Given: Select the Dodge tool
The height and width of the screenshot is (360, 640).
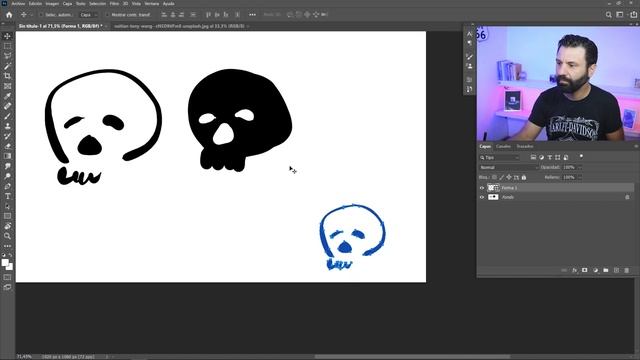Looking at the screenshot, I should pos(7,176).
